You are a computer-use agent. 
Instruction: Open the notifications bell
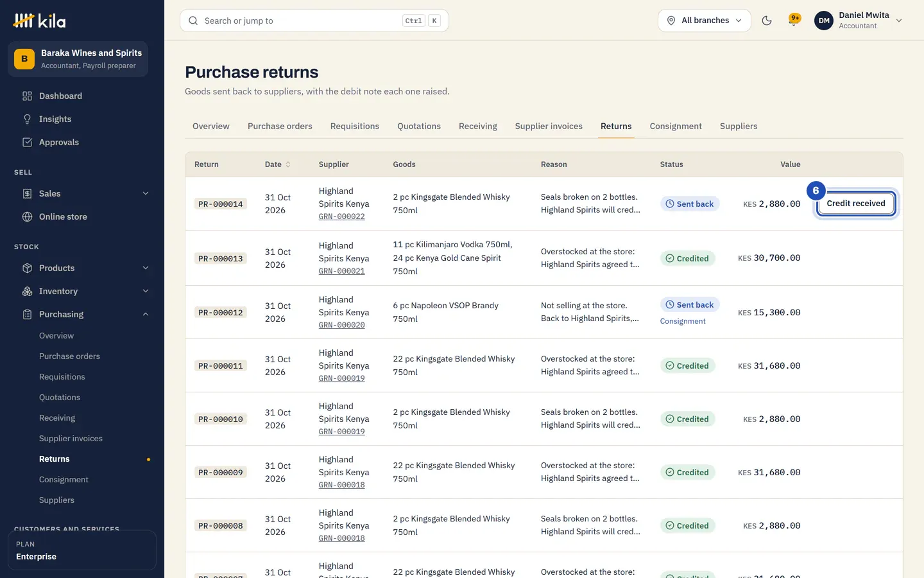coord(794,21)
